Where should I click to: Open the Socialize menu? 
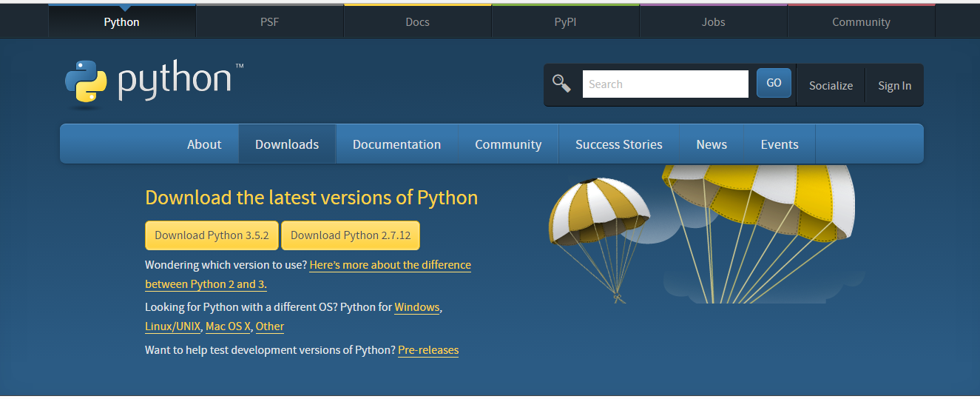831,85
